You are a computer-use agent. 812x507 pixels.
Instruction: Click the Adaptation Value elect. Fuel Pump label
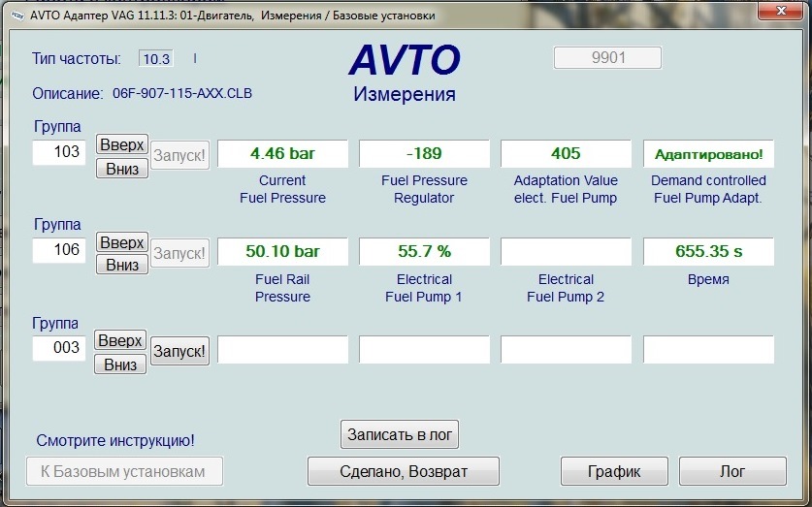pyautogui.click(x=566, y=189)
